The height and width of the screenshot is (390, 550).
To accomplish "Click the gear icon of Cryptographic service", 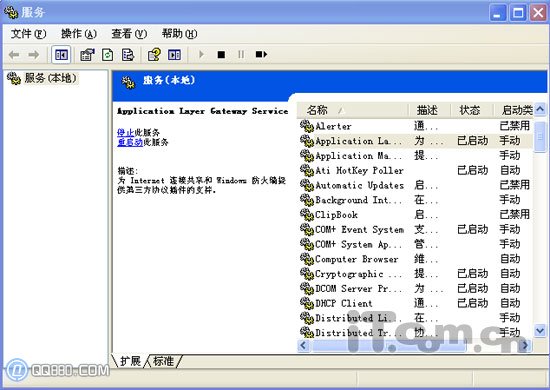I will (307, 274).
